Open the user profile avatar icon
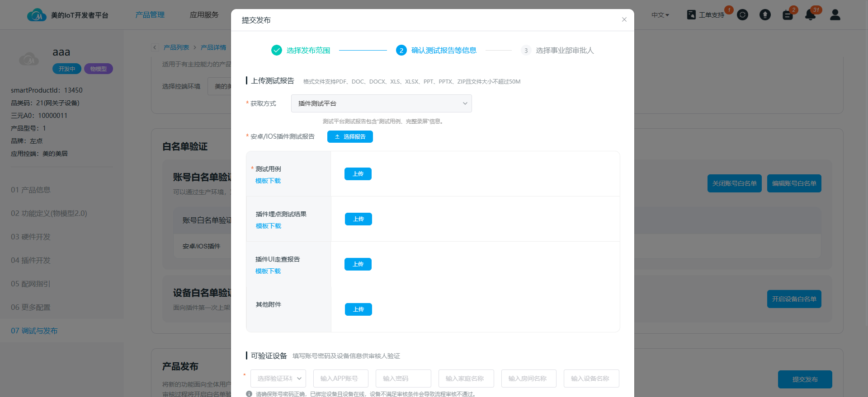 (x=835, y=15)
